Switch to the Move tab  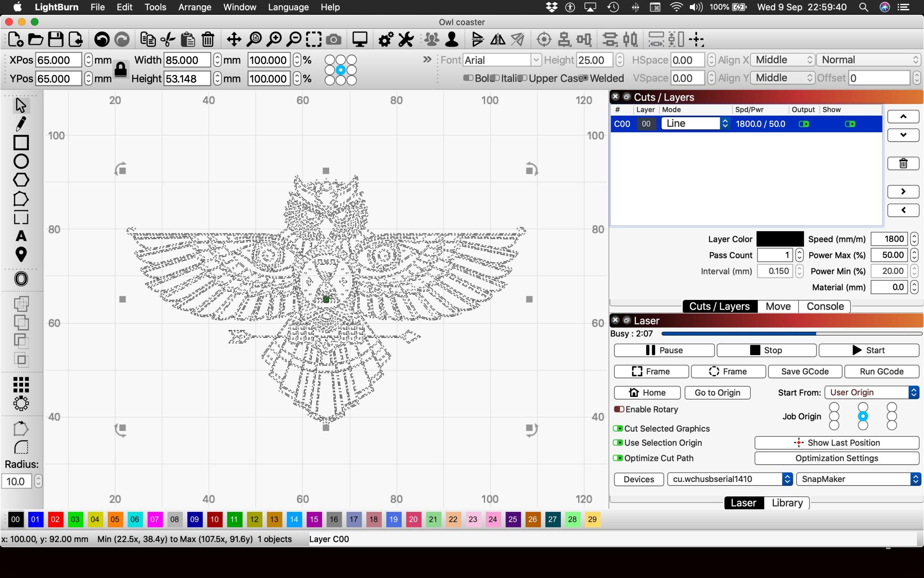778,307
